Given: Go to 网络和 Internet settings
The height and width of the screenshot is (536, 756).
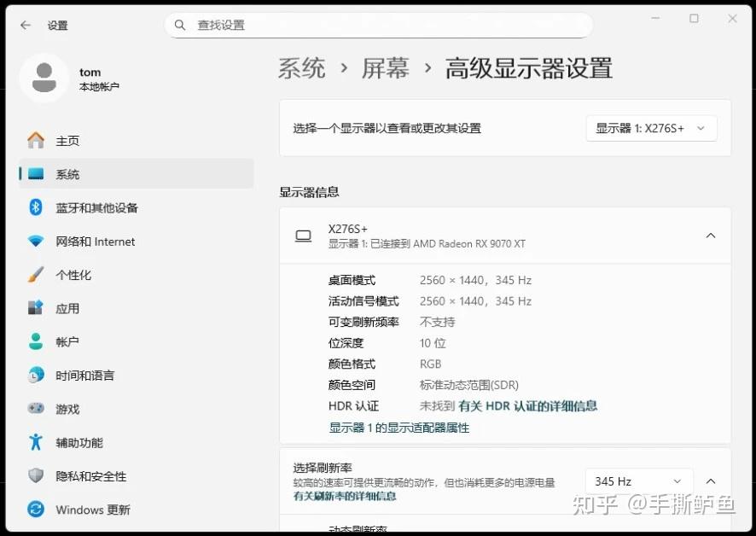Looking at the screenshot, I should [x=137, y=242].
